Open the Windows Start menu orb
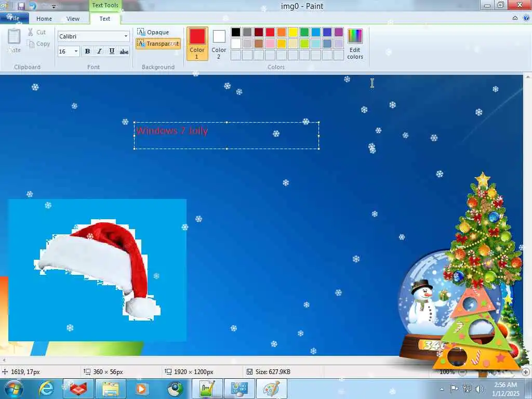The height and width of the screenshot is (399, 532). (x=14, y=389)
